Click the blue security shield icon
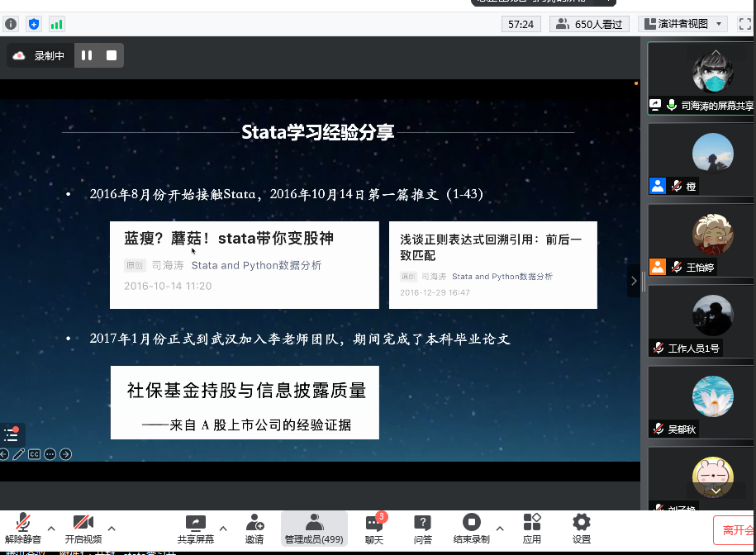Image resolution: width=756 pixels, height=555 pixels. pyautogui.click(x=34, y=24)
